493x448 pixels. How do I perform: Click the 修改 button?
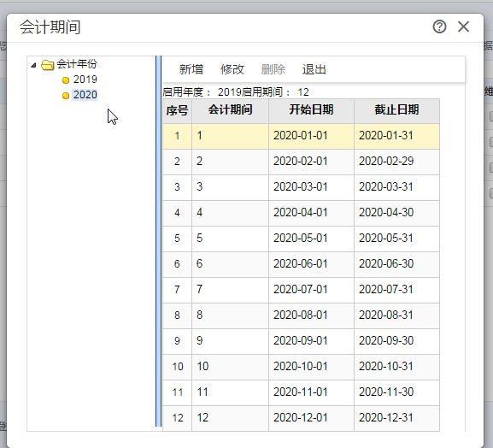pyautogui.click(x=232, y=69)
